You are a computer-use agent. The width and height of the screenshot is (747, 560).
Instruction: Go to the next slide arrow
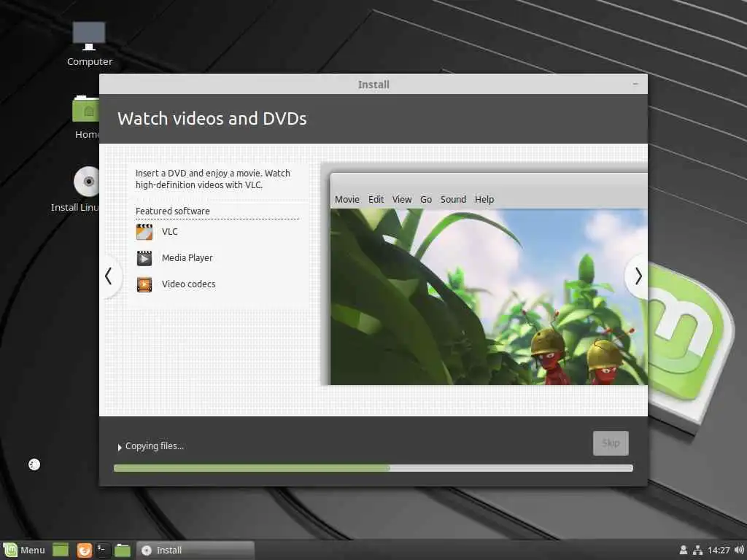pyautogui.click(x=638, y=276)
